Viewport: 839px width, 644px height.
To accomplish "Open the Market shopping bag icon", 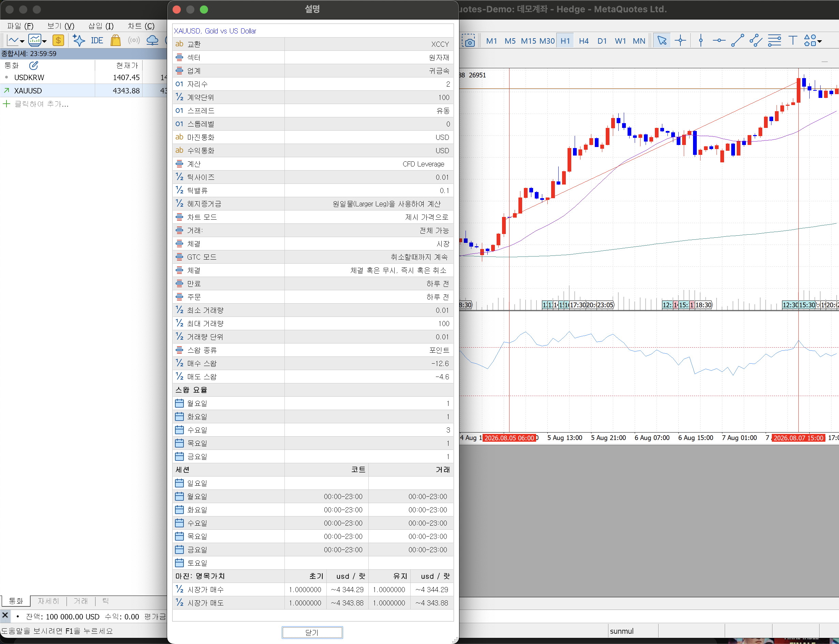I will click(x=115, y=40).
